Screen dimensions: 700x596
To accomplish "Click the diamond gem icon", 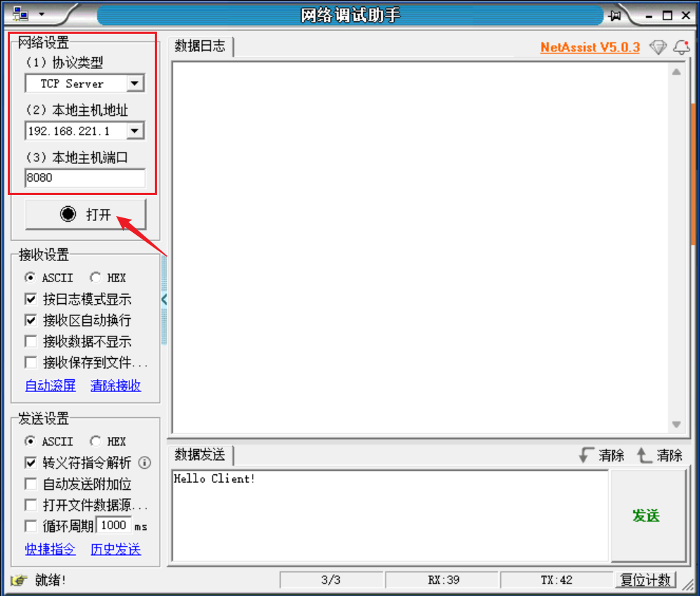I will 658,47.
